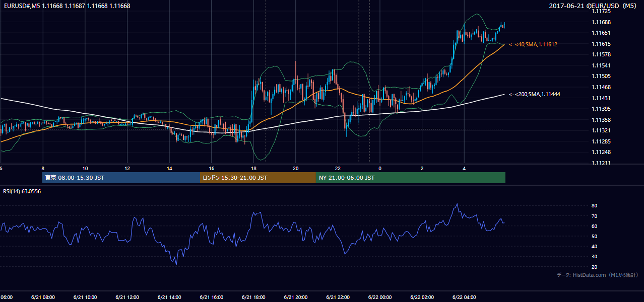Click price axis value 1.11725
The height and width of the screenshot is (302, 644).
pos(601,11)
